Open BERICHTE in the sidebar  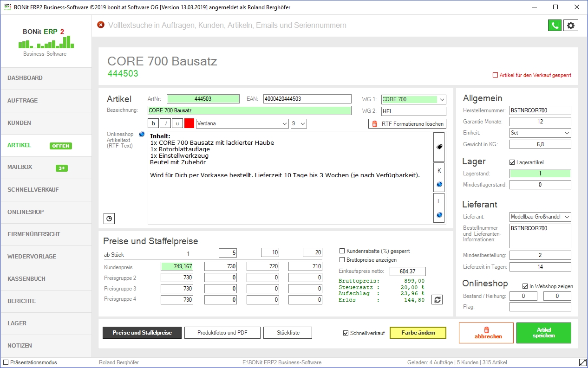46,301
